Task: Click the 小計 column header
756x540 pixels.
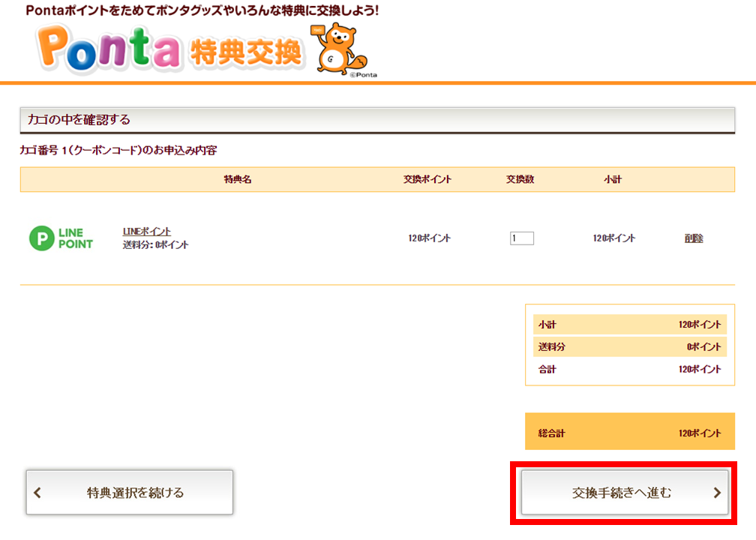Action: coord(613,179)
